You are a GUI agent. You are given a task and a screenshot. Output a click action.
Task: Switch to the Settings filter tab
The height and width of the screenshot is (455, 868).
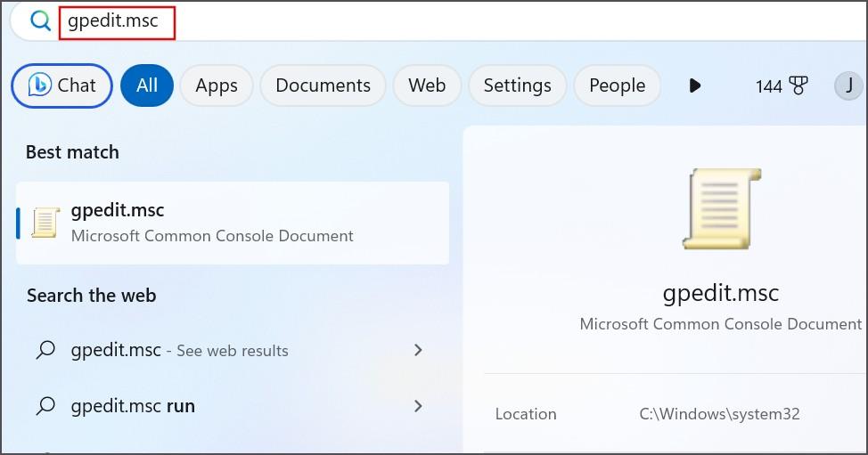pyautogui.click(x=517, y=85)
